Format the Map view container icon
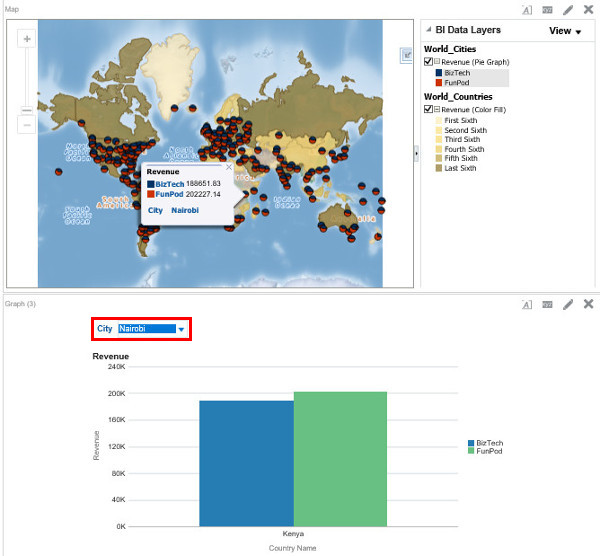The height and width of the screenshot is (556, 600). [527, 10]
